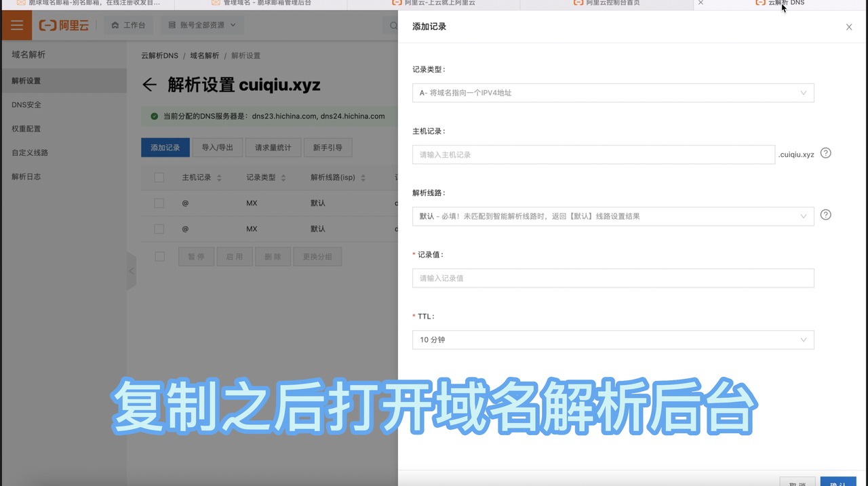Screen dimensions: 868x486
Task: Click the 域名解析 breadcrumb link
Action: coord(205,56)
